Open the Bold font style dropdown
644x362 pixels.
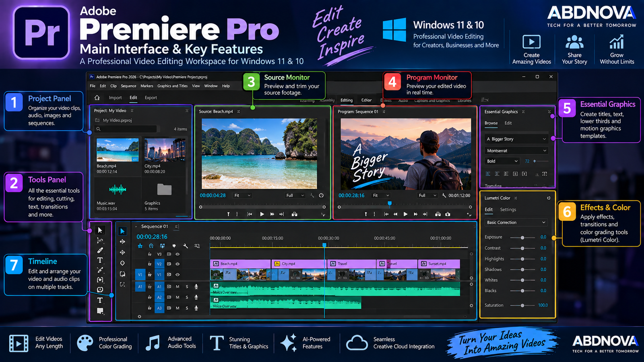coord(503,161)
